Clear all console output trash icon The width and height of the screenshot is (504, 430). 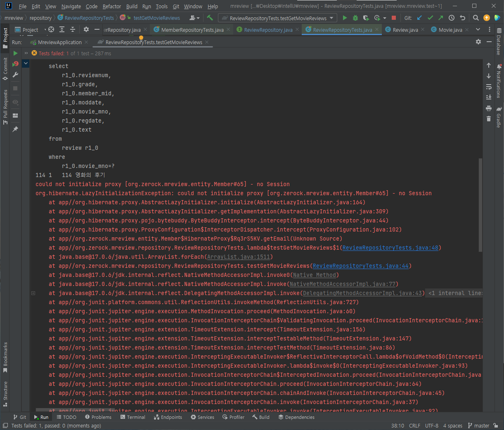(x=489, y=119)
